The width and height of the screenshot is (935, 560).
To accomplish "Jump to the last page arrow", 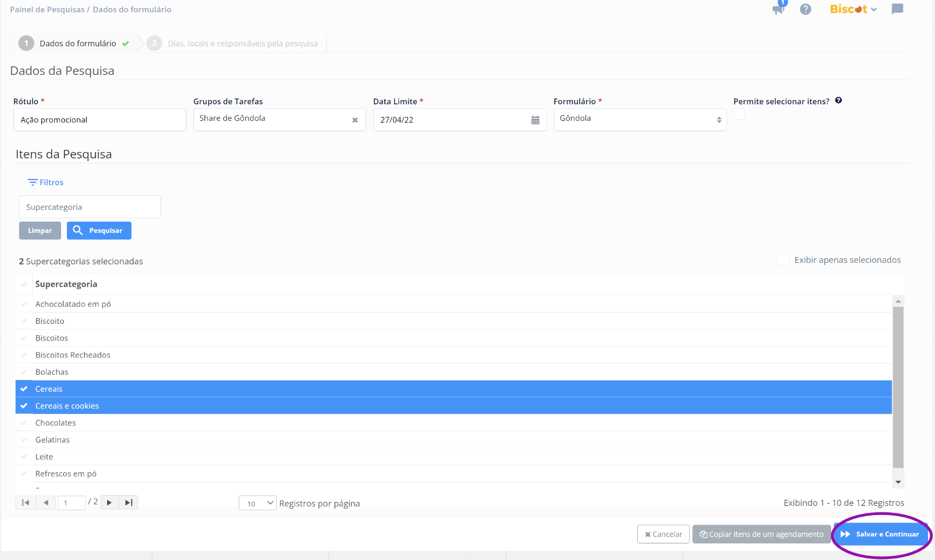I will [x=129, y=502].
